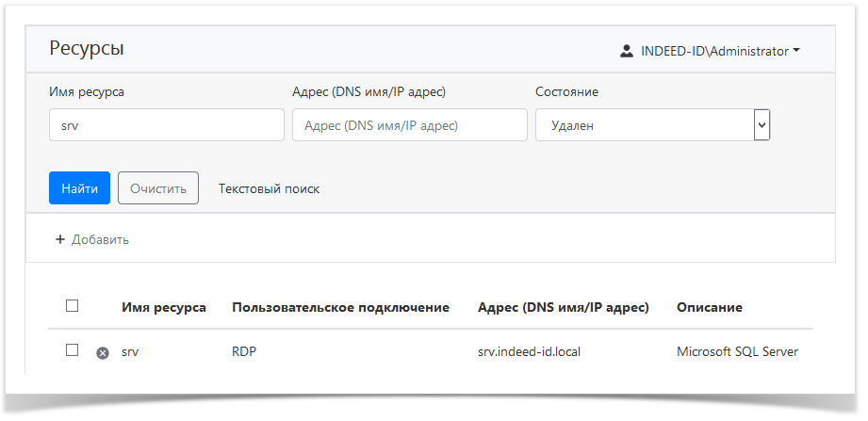The image size is (868, 421).
Task: Click the empty Адрес (DNS имя/IP адрес) input
Action: coord(409,125)
